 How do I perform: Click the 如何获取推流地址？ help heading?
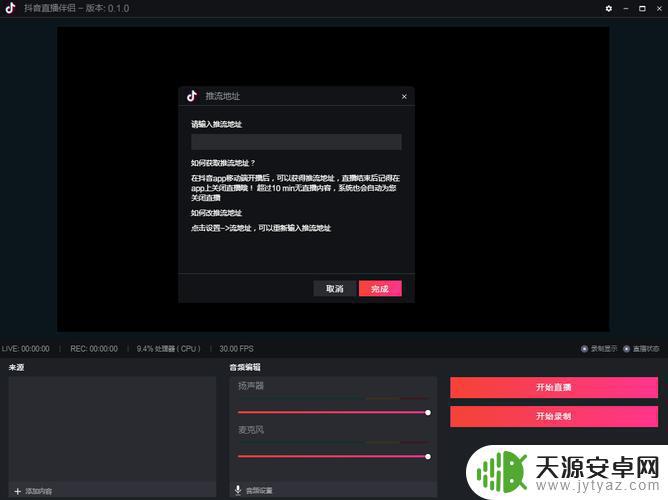pos(223,163)
